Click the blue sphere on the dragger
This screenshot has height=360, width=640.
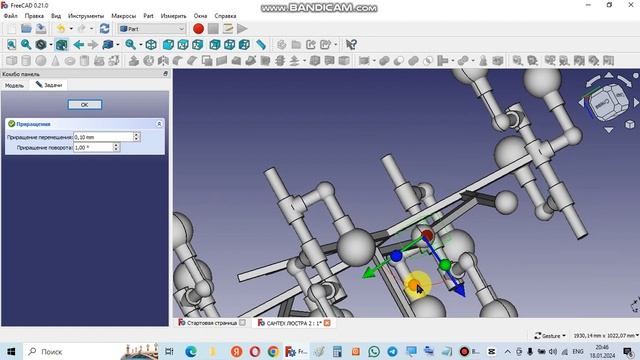[396, 256]
